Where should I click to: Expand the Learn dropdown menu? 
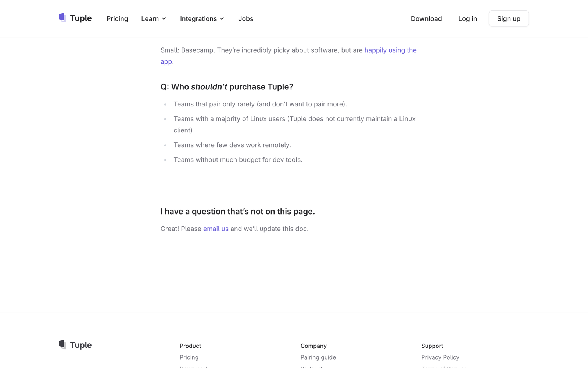154,18
